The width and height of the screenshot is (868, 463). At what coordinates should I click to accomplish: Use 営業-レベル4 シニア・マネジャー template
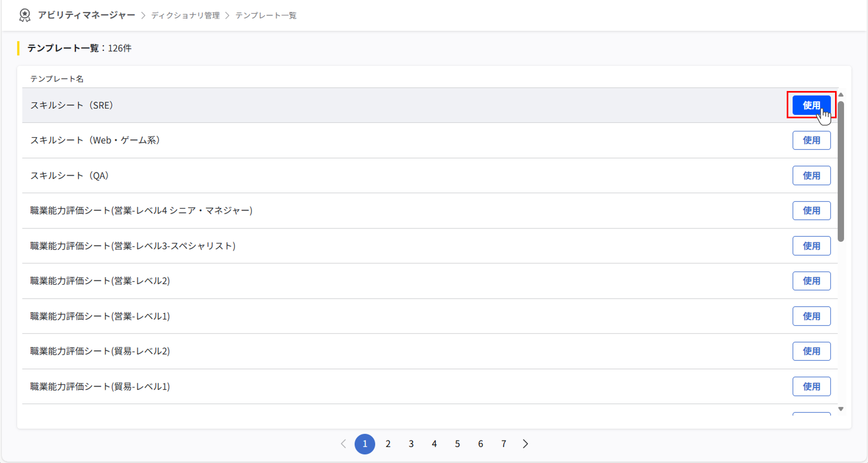pyautogui.click(x=811, y=210)
